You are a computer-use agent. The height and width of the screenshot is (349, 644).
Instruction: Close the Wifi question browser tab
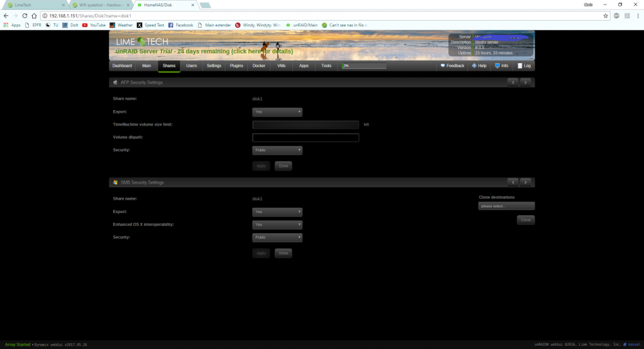128,5
